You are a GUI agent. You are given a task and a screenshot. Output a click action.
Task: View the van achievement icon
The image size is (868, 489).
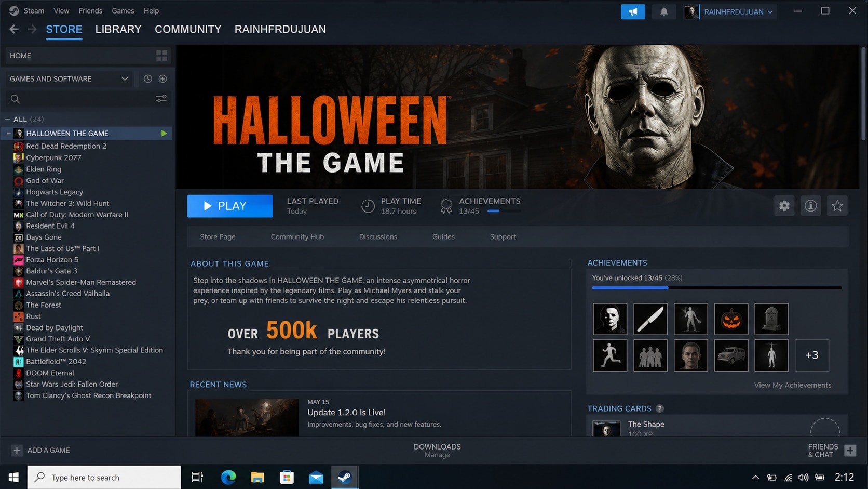tap(731, 355)
